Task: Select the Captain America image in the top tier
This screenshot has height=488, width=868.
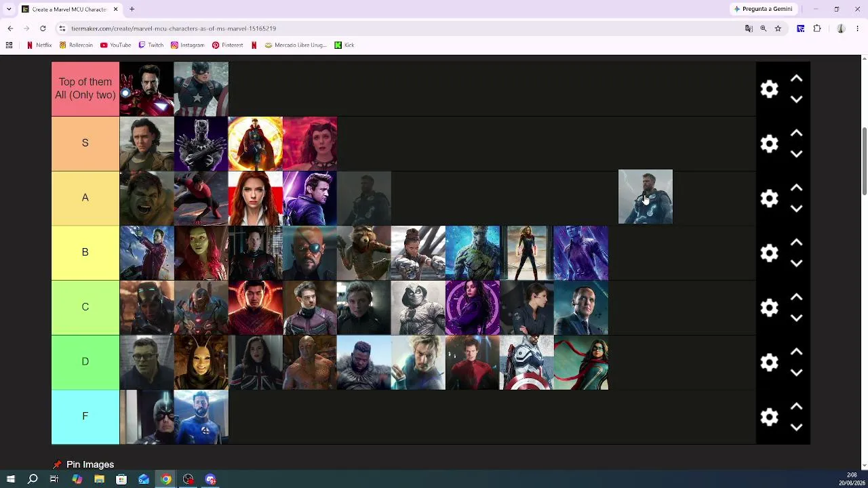Action: click(x=201, y=89)
